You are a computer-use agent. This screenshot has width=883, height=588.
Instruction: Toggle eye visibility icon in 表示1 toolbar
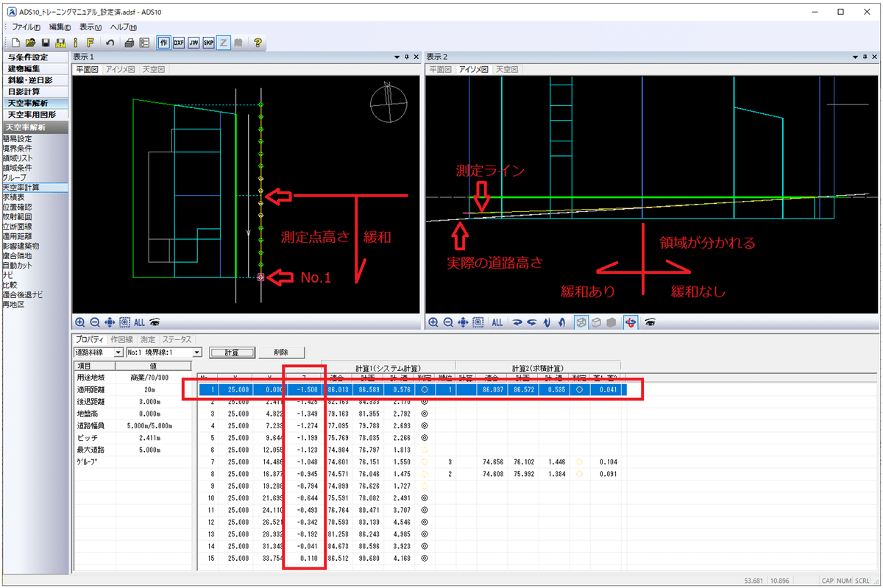(x=155, y=322)
